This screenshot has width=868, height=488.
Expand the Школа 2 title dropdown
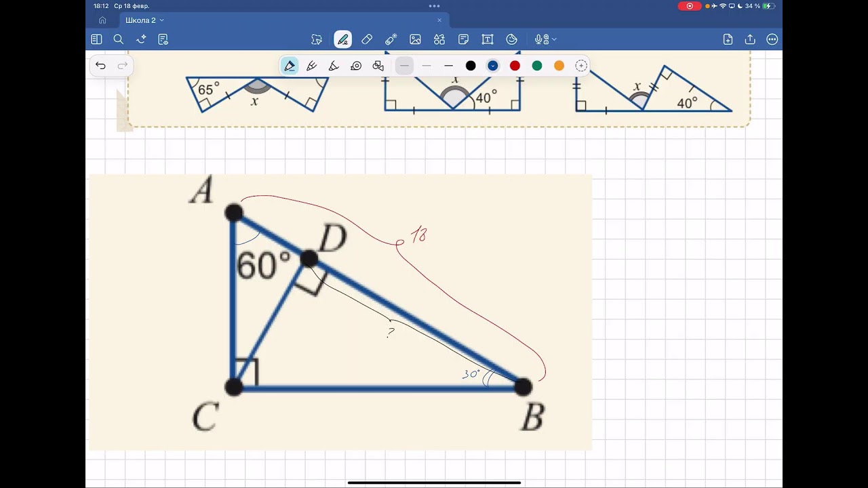[x=161, y=20]
